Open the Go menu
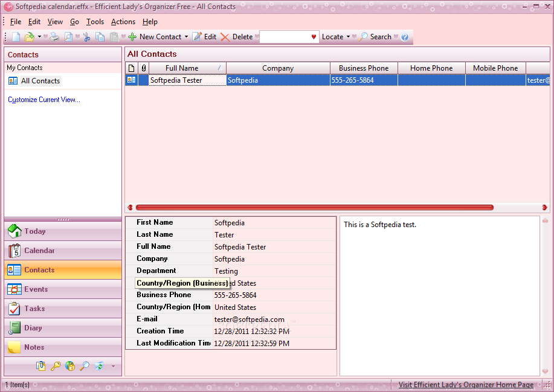Viewport: 554px width, 392px height. click(74, 22)
